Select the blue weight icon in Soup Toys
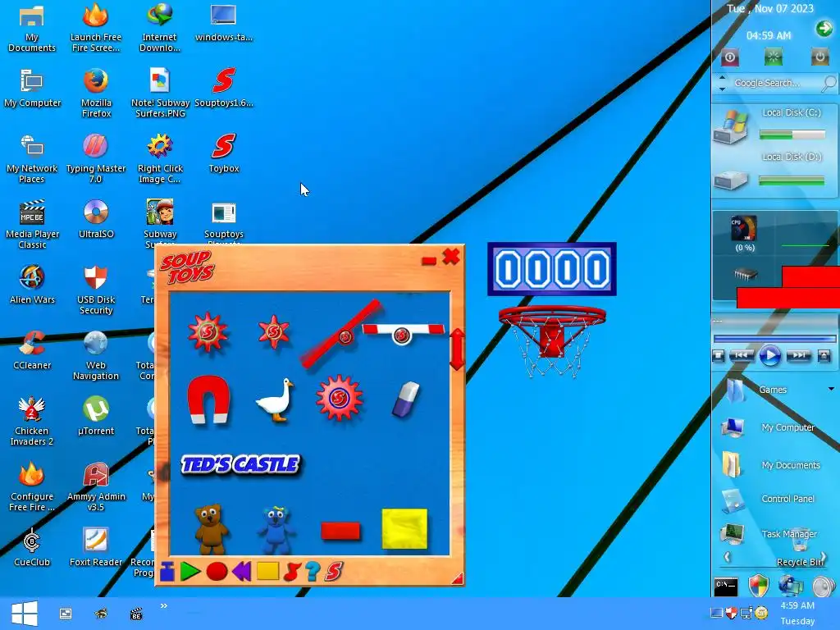The height and width of the screenshot is (630, 840). 167,572
